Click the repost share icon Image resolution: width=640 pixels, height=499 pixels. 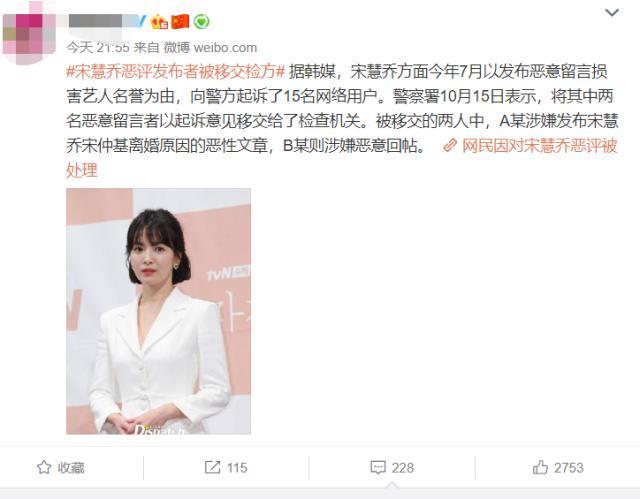[212, 467]
